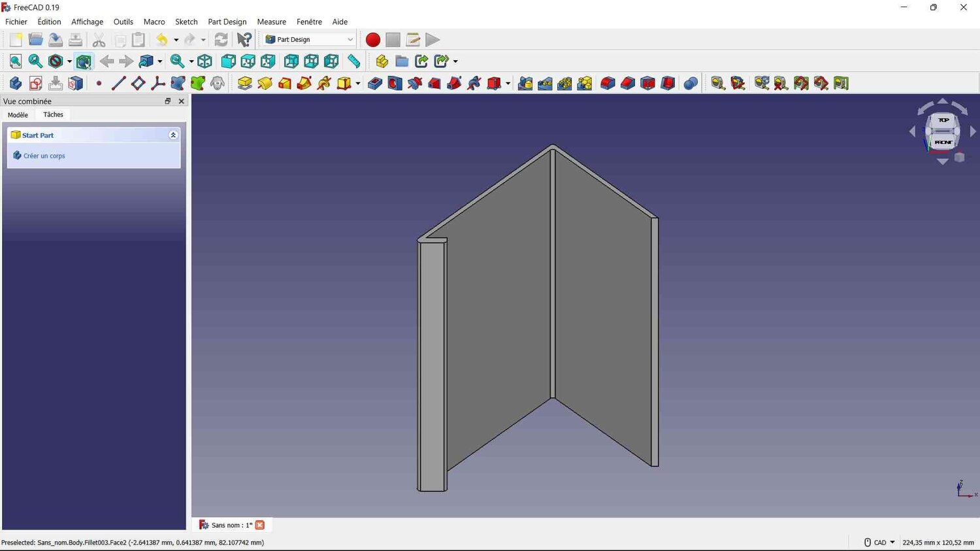
Task: Apply the Pocket tool
Action: click(x=375, y=83)
